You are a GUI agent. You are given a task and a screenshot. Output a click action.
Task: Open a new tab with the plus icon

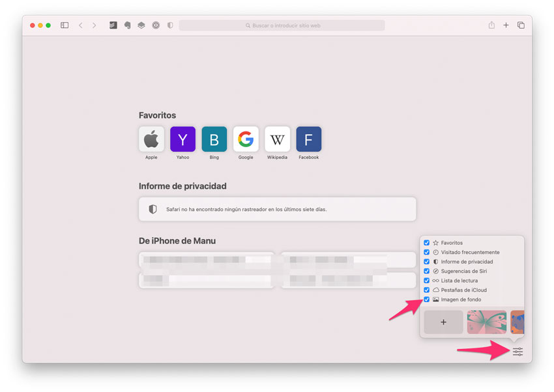pyautogui.click(x=506, y=25)
